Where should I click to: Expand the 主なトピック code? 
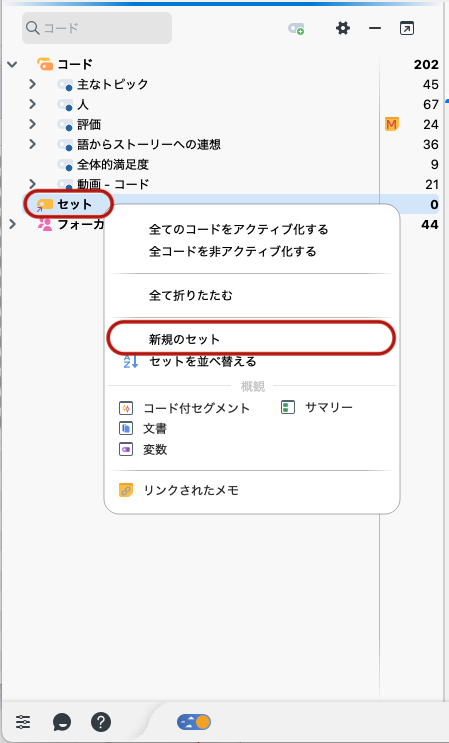coord(32,84)
